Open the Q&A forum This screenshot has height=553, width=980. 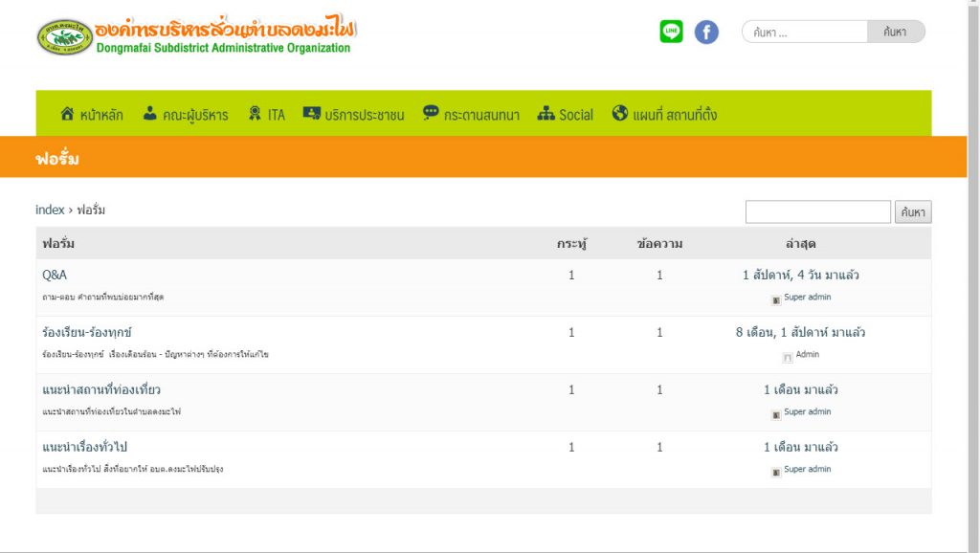tap(55, 275)
